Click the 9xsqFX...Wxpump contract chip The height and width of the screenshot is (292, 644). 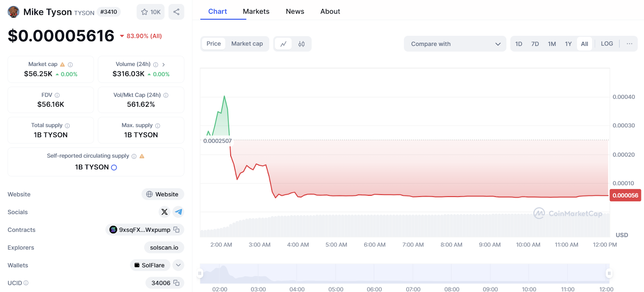(145, 230)
